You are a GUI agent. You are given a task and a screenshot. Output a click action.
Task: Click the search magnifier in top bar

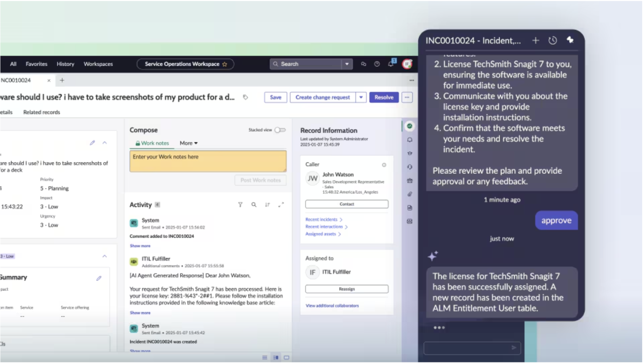pos(275,64)
